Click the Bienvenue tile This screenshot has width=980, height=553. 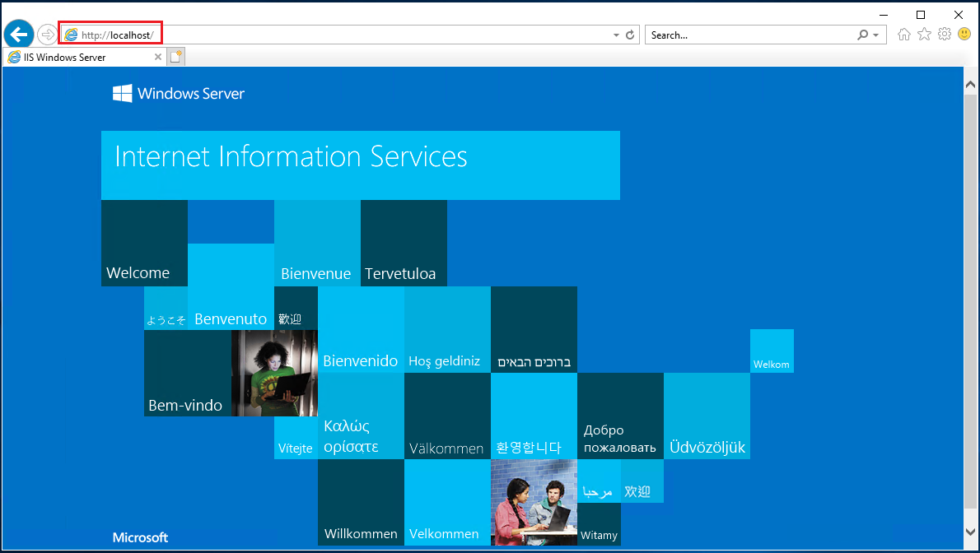pyautogui.click(x=318, y=243)
